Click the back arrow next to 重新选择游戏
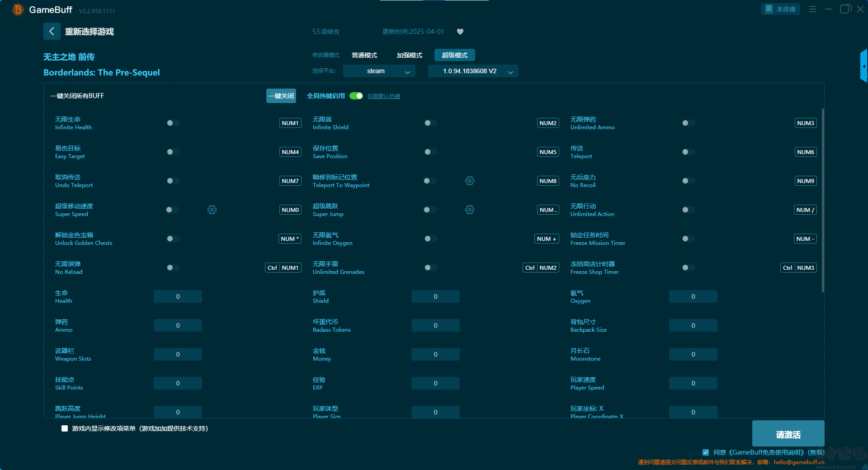 pos(52,31)
